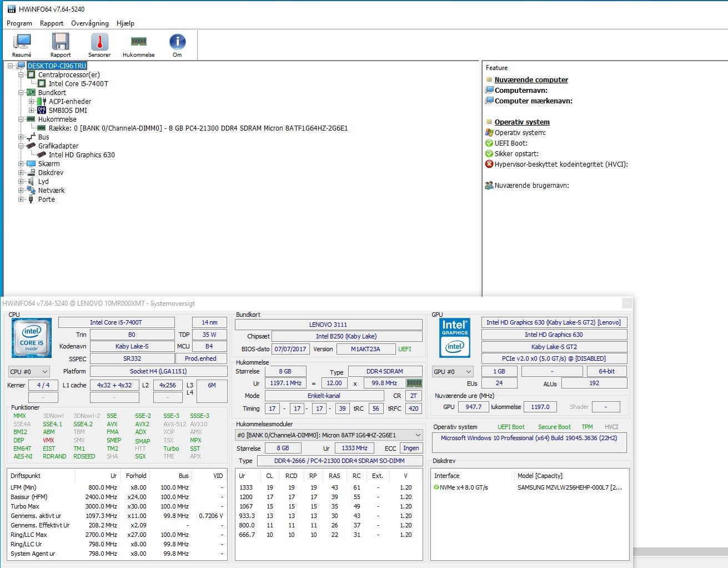Expand the Diskdrev tree node
The height and width of the screenshot is (568, 728).
(21, 172)
